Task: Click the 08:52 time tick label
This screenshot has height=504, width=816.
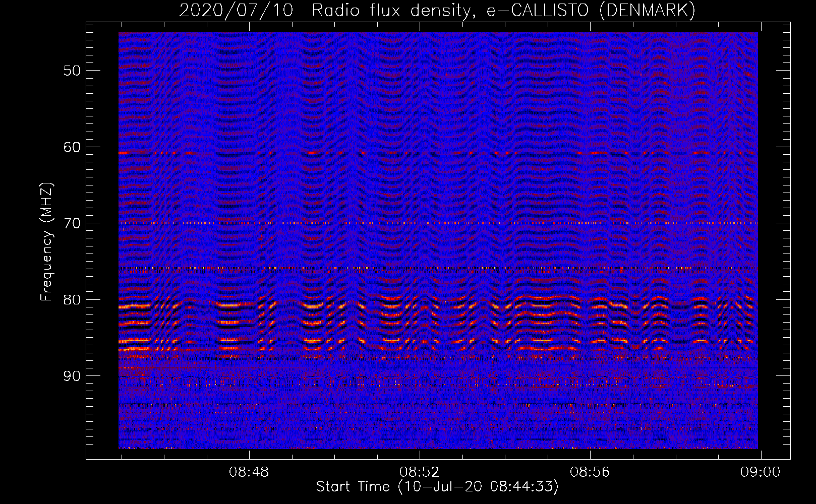Action: click(x=420, y=472)
